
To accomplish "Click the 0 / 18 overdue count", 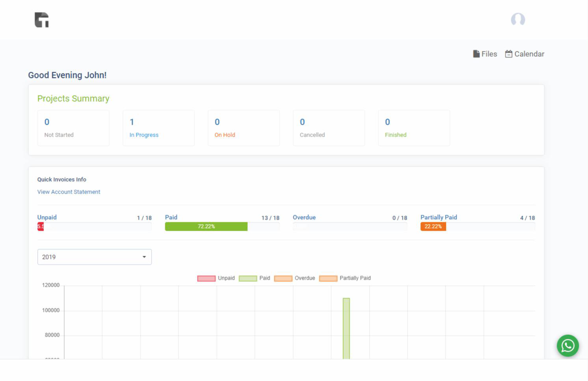I will [x=400, y=218].
